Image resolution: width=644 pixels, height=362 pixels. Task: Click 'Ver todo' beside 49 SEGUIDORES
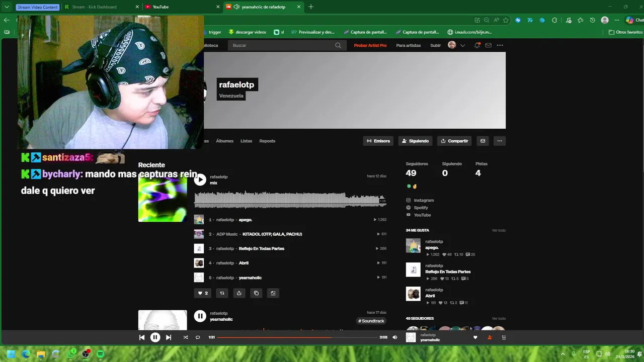499,318
